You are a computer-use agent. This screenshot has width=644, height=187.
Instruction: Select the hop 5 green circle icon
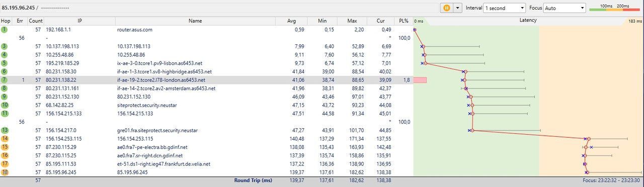click(x=5, y=63)
